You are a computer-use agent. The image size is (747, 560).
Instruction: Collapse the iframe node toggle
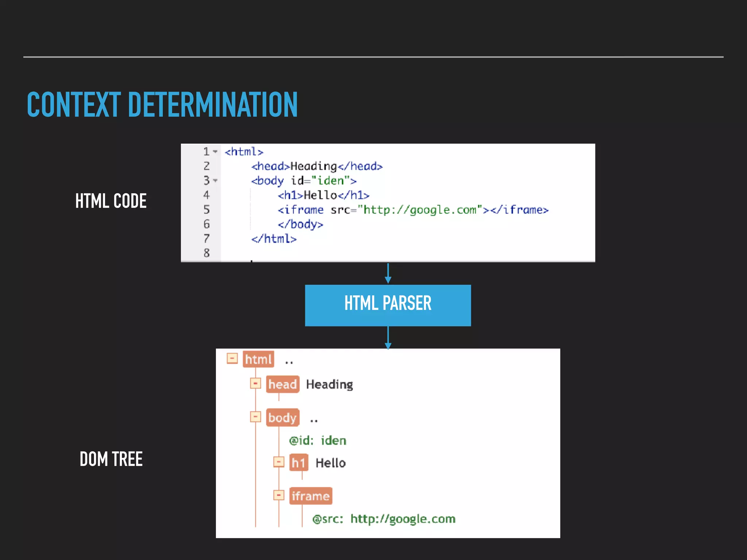(x=279, y=495)
